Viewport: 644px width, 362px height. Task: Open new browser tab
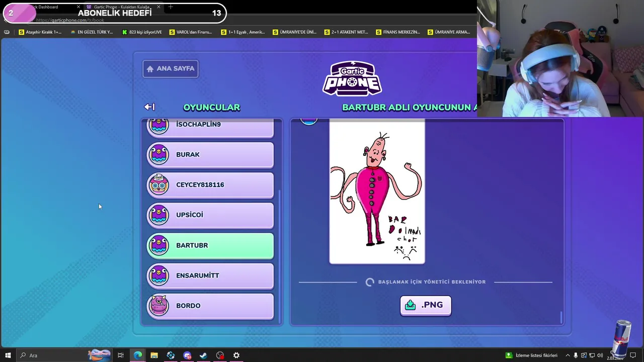[171, 7]
